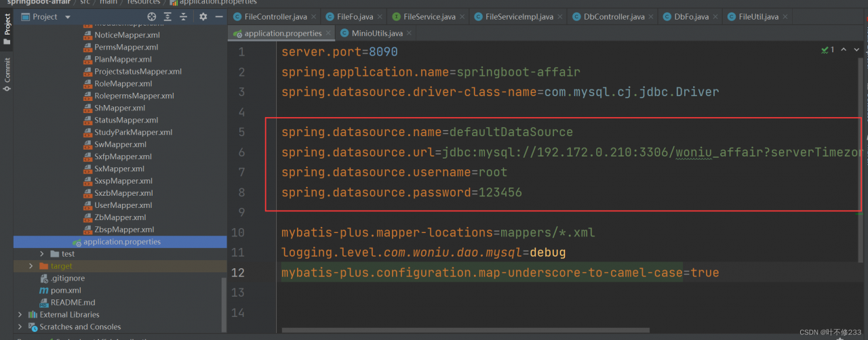
Task: Go to next highlighted error arrow
Action: coord(857,49)
